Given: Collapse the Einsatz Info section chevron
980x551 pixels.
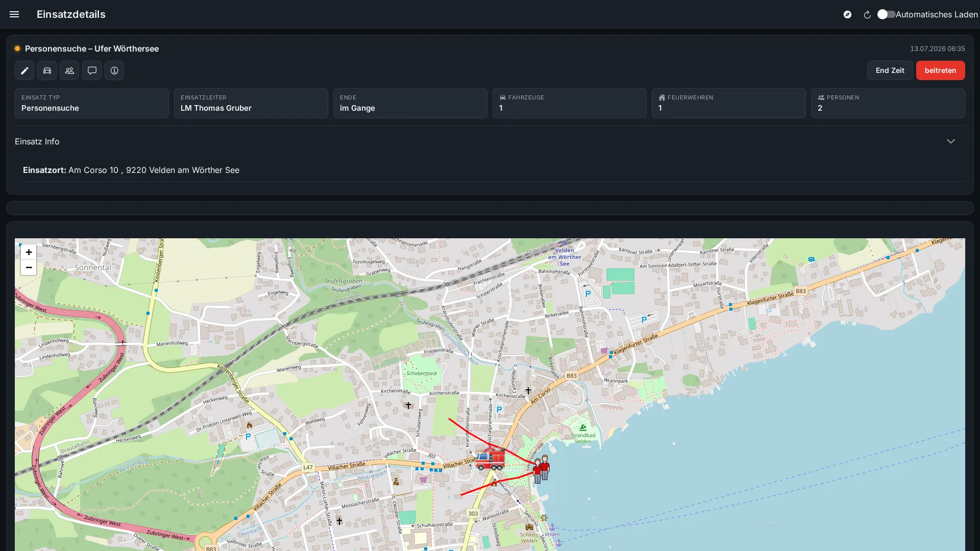Looking at the screenshot, I should [950, 141].
